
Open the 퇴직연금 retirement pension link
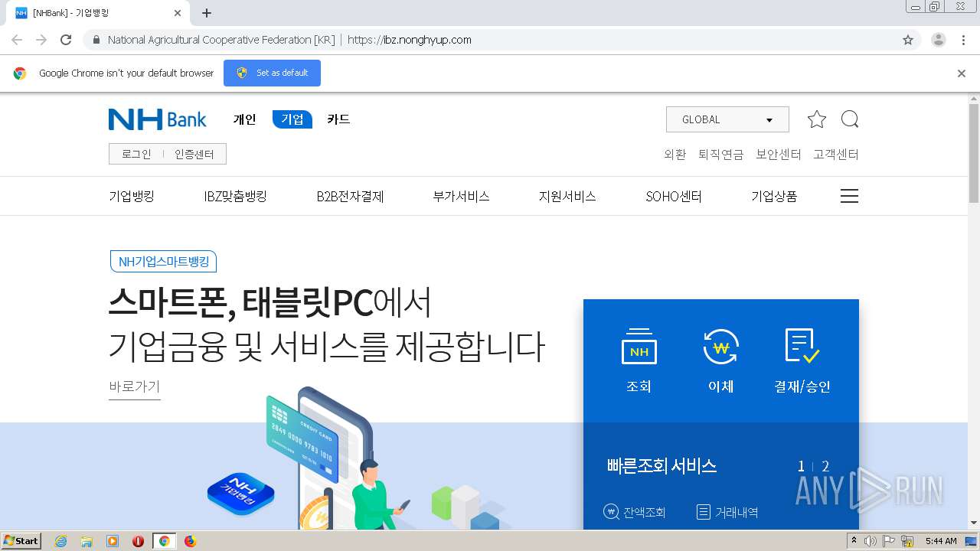pos(721,154)
